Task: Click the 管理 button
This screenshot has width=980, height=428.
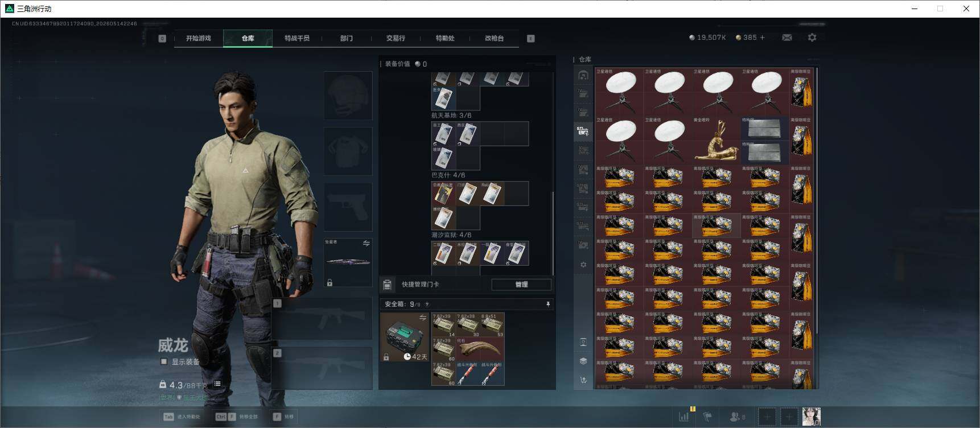Action: [x=521, y=284]
